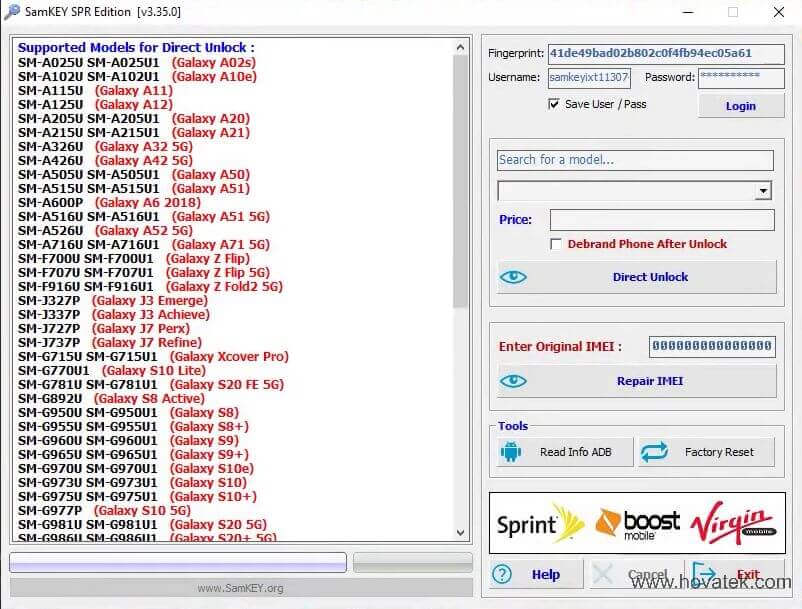Click the Enter Original IMEI field
This screenshot has width=802, height=609.
(x=712, y=346)
